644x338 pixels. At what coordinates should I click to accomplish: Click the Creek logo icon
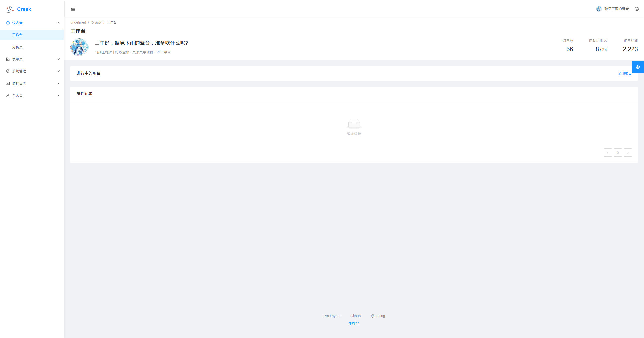coord(10,9)
